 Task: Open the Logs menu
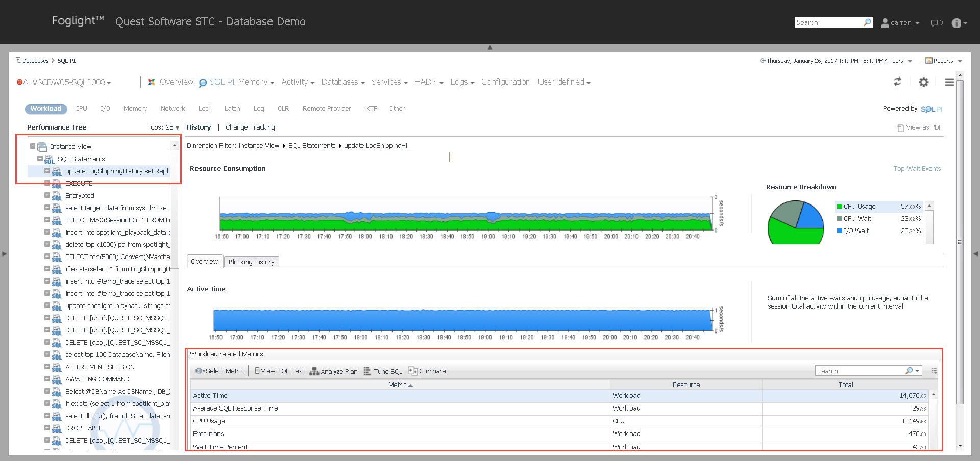pos(462,82)
